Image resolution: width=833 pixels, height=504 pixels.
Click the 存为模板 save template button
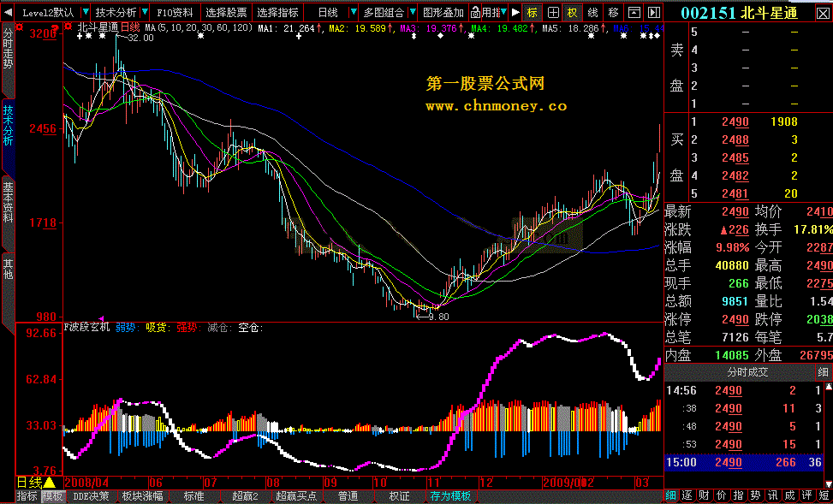pos(450,496)
